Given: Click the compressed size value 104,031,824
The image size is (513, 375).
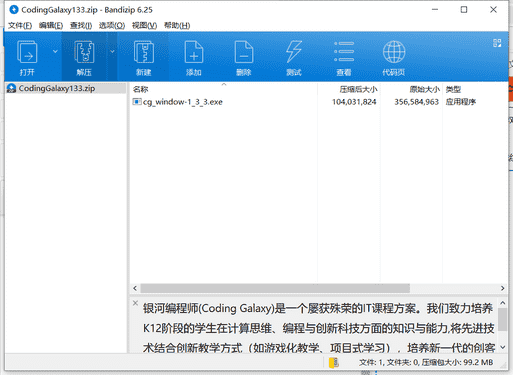Looking at the screenshot, I should click(354, 102).
